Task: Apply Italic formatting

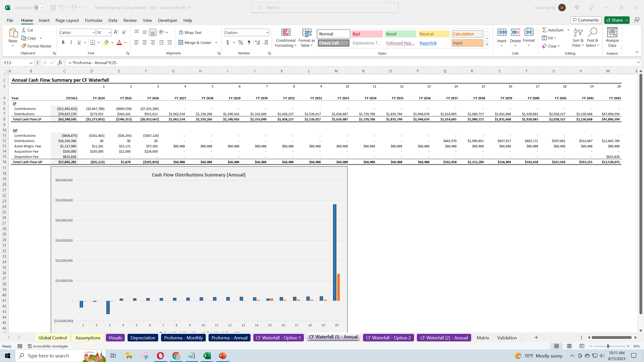Action: click(x=71, y=42)
